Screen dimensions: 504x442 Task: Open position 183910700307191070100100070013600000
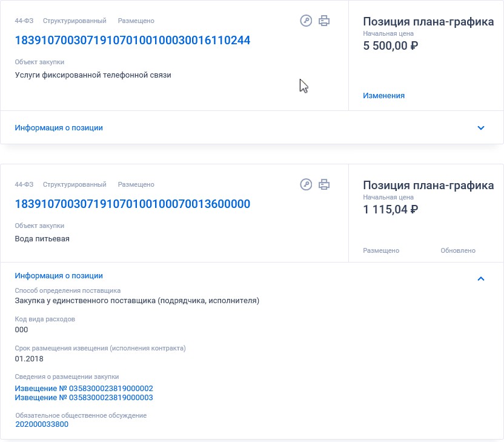point(133,204)
